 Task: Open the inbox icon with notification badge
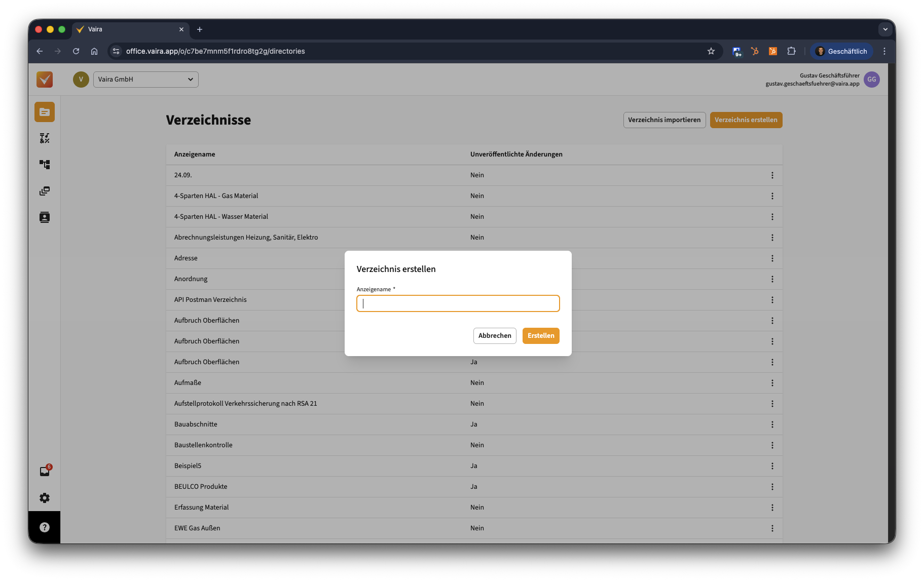(x=45, y=471)
